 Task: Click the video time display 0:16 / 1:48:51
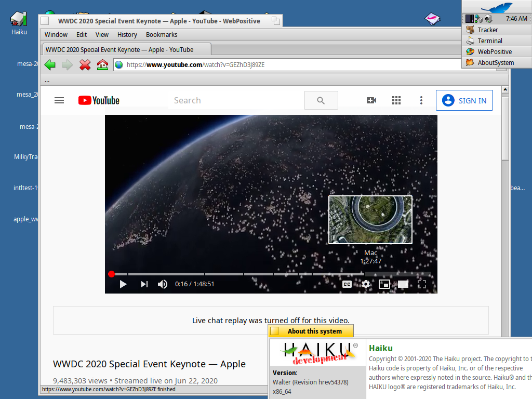click(194, 284)
